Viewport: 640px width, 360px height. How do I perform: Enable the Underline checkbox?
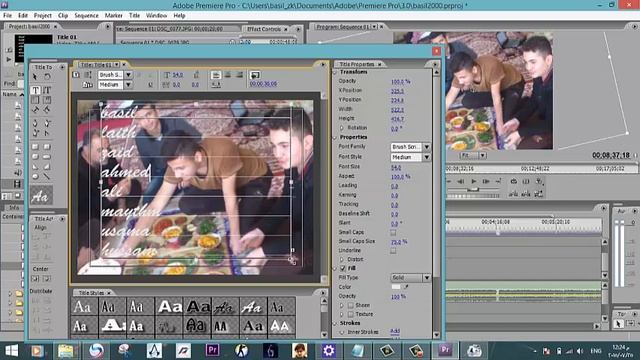coord(393,251)
